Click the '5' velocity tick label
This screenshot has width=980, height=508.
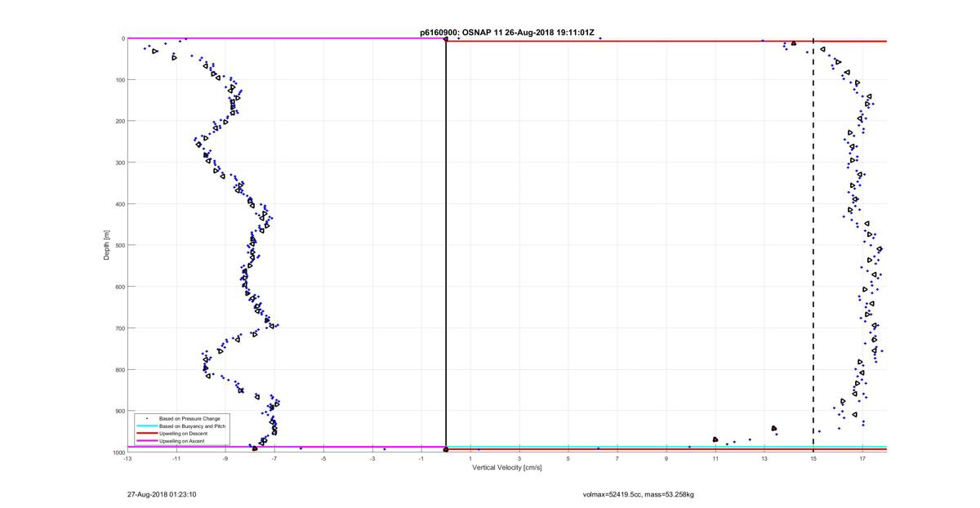[x=568, y=459]
